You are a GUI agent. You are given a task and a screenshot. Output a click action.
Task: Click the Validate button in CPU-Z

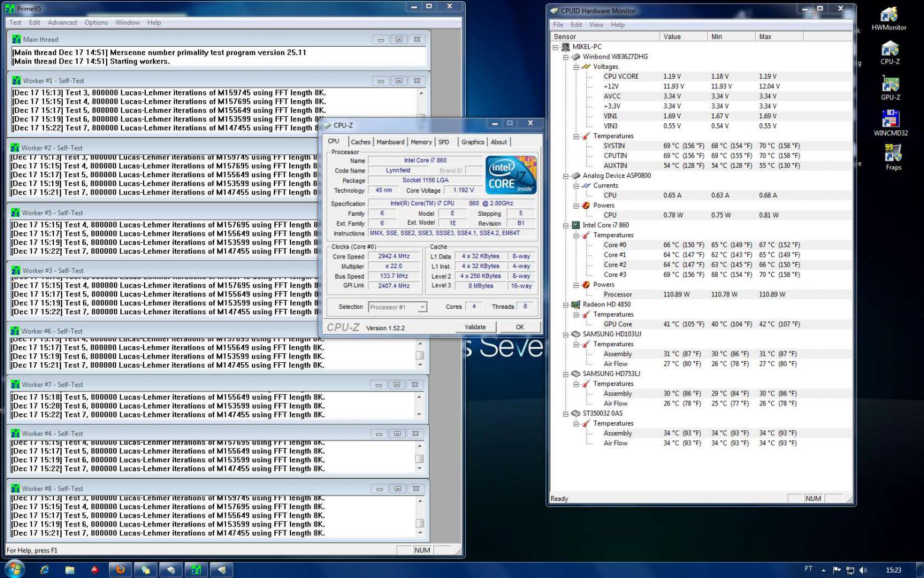[475, 327]
